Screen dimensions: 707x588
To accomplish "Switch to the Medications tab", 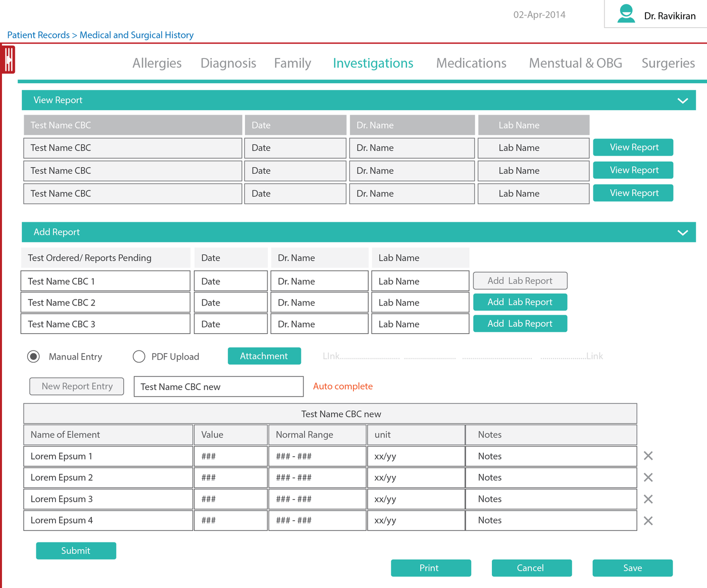I will pyautogui.click(x=471, y=63).
